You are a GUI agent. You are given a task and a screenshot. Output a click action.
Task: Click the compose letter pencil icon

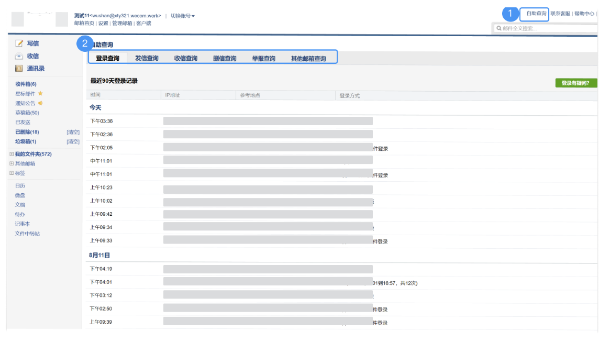point(19,43)
